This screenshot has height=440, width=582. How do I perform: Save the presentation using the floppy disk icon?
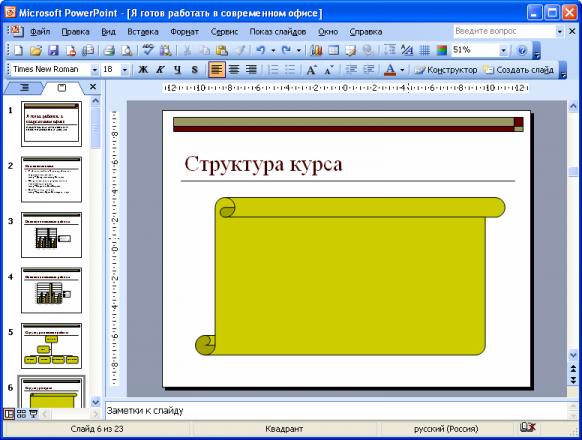(x=53, y=50)
